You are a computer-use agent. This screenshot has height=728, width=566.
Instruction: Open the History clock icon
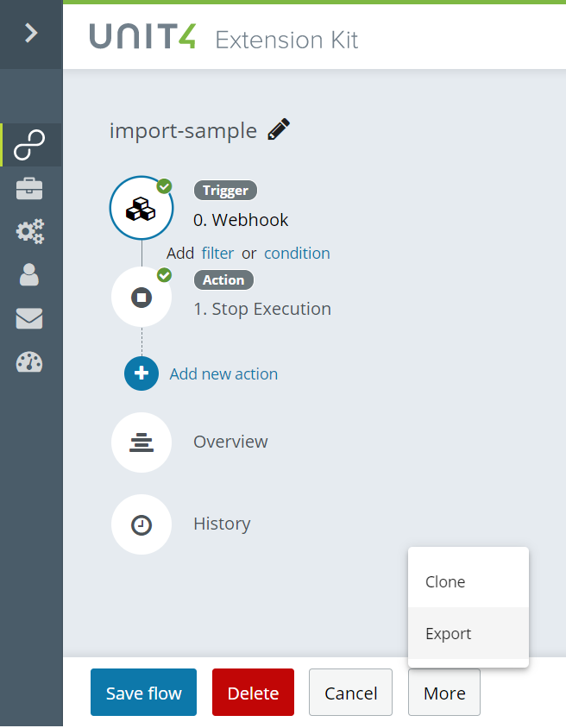(141, 524)
